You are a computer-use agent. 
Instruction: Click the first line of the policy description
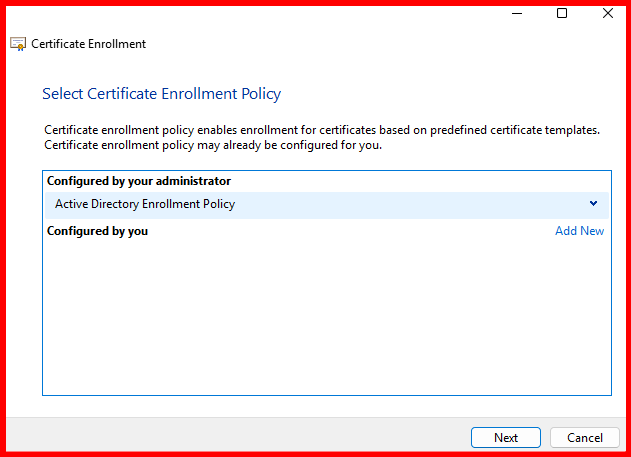(x=321, y=131)
